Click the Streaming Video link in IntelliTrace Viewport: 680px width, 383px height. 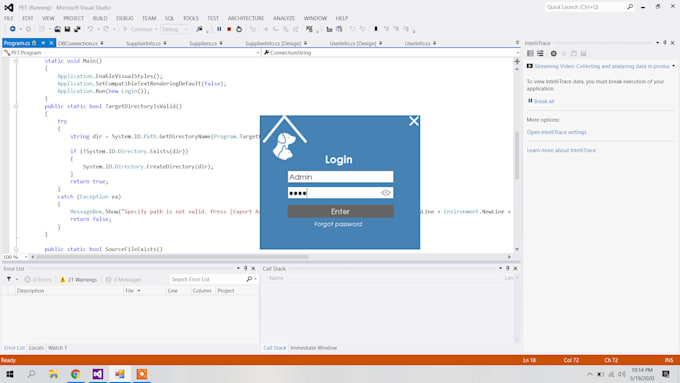pyautogui.click(x=602, y=66)
